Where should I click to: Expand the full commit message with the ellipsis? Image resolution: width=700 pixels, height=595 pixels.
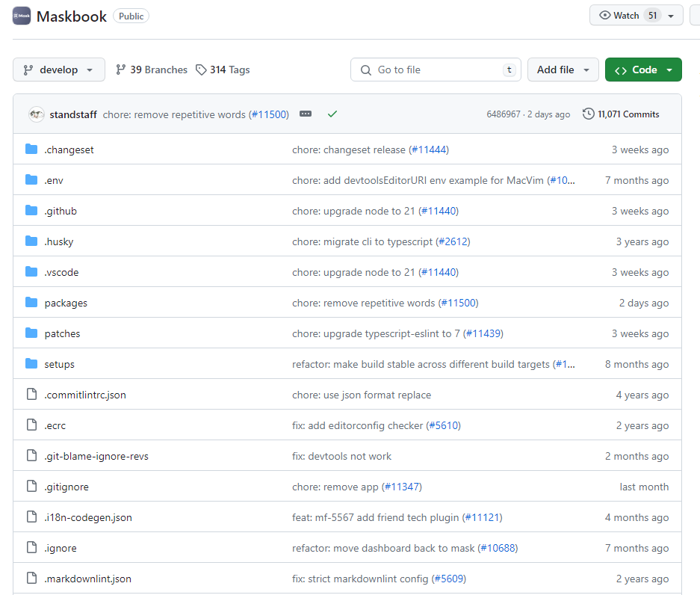[305, 114]
